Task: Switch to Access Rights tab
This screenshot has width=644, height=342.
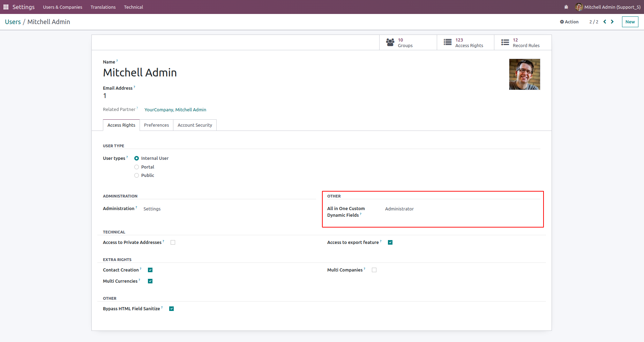Action: click(121, 125)
